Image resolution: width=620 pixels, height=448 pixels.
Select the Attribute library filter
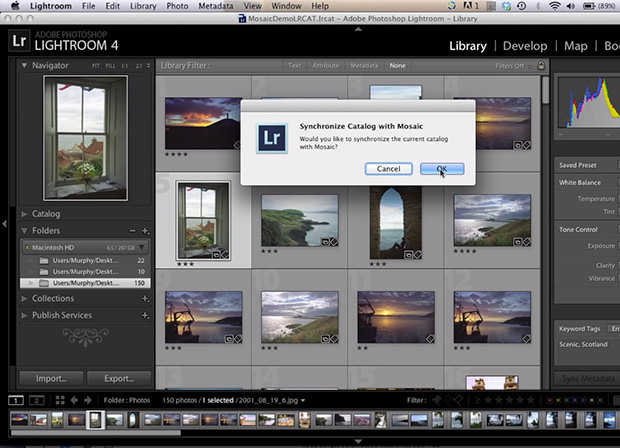pos(325,66)
